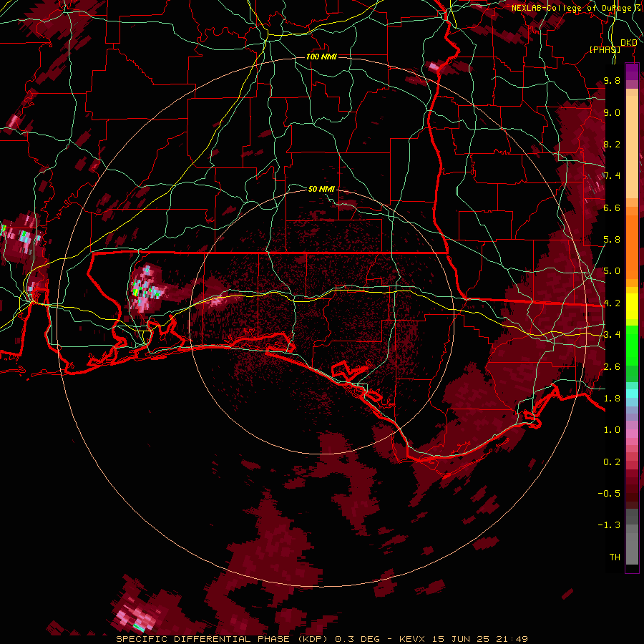Click the TH threshold label

615,557
